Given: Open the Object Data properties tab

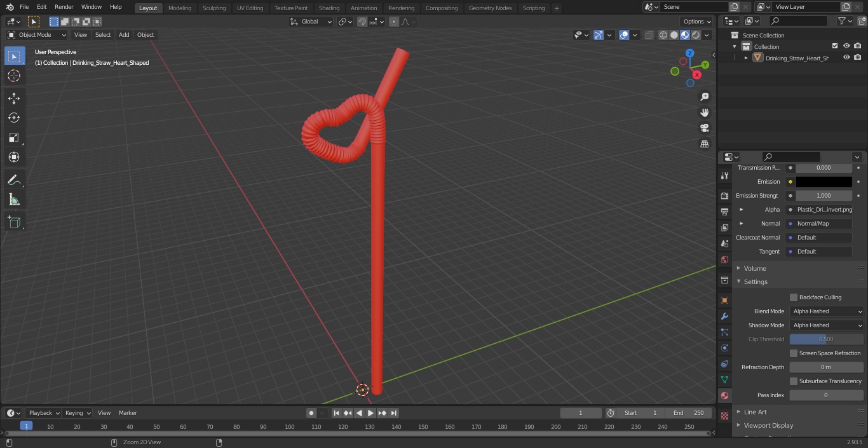Looking at the screenshot, I should pyautogui.click(x=724, y=379).
